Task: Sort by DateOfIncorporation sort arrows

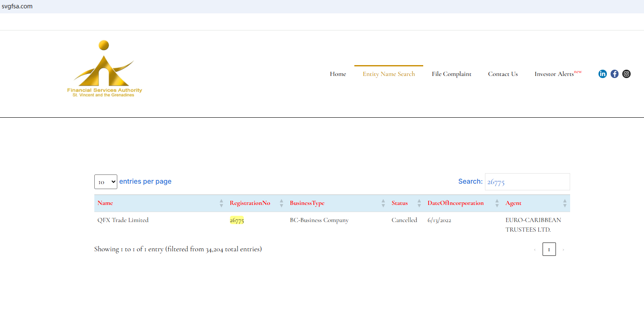Action: [x=497, y=203]
